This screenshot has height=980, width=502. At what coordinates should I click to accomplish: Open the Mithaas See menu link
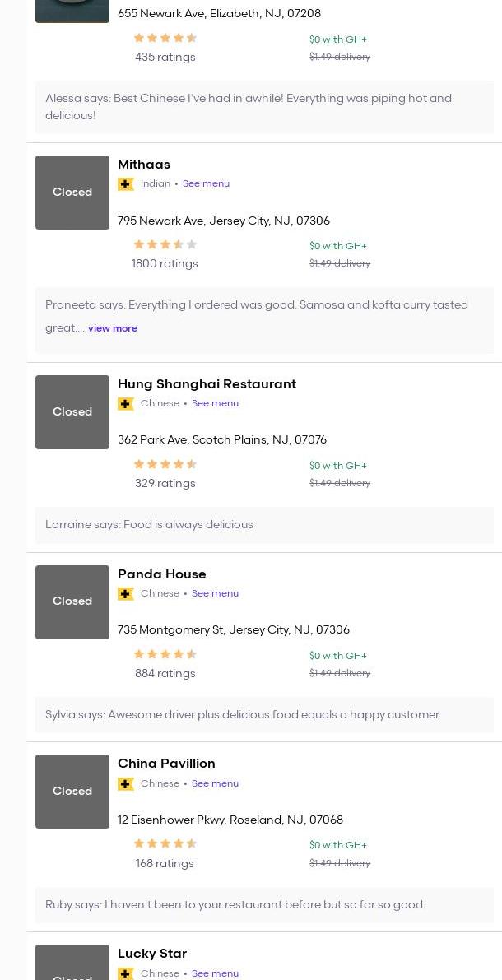(x=206, y=183)
